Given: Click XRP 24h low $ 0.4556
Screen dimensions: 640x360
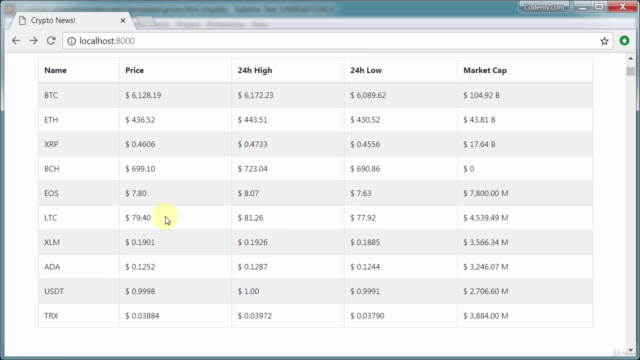Looking at the screenshot, I should point(365,144).
